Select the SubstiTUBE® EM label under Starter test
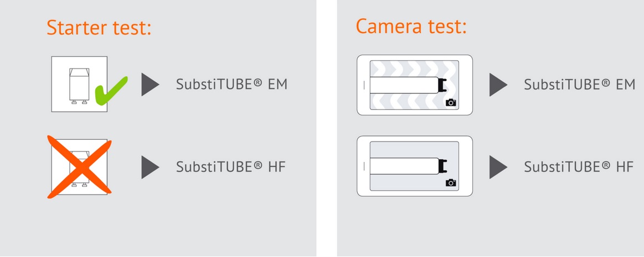 231,85
